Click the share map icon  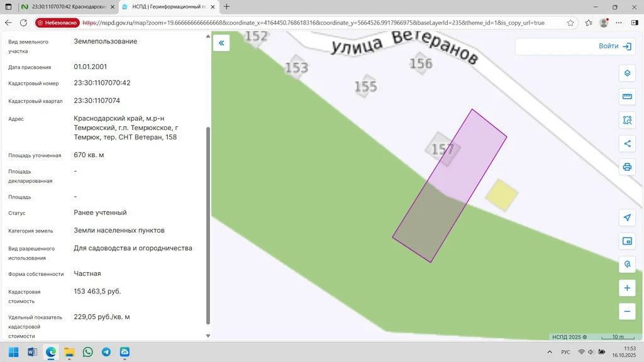click(x=626, y=143)
